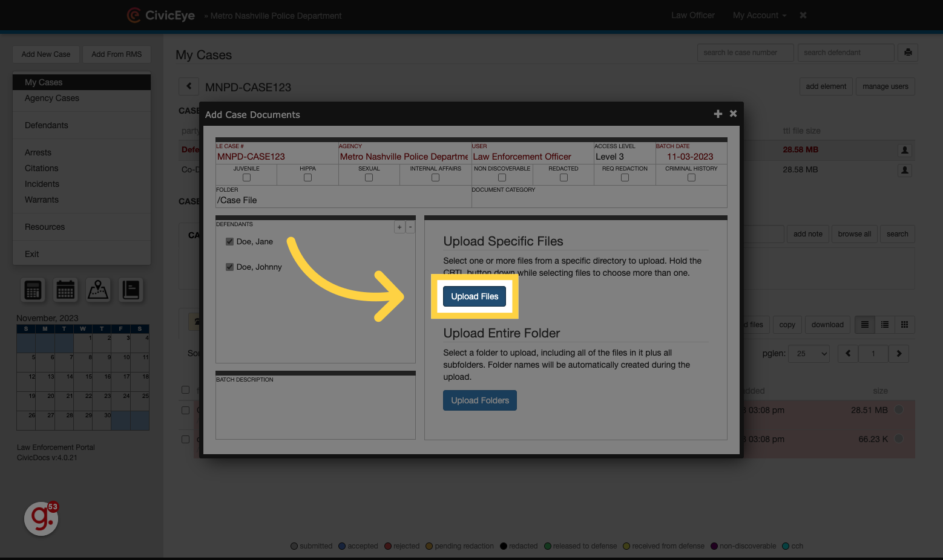
Task: Select status circle on 66.23 K file row
Action: [899, 439]
